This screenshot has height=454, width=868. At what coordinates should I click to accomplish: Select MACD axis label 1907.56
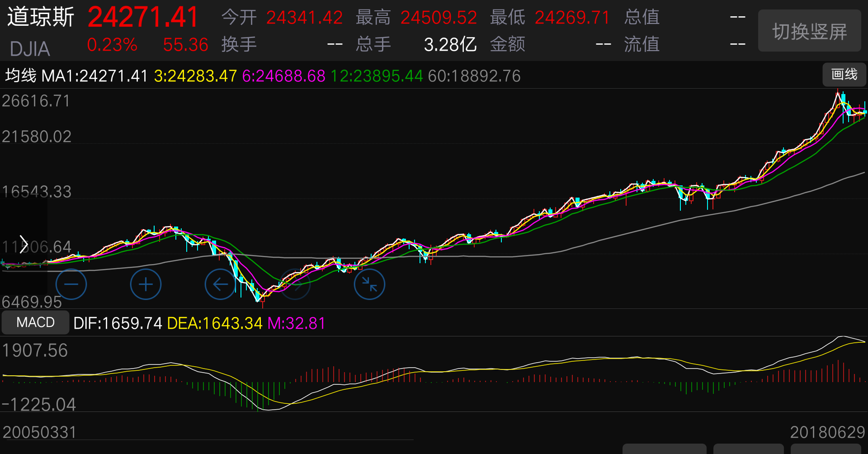35,350
